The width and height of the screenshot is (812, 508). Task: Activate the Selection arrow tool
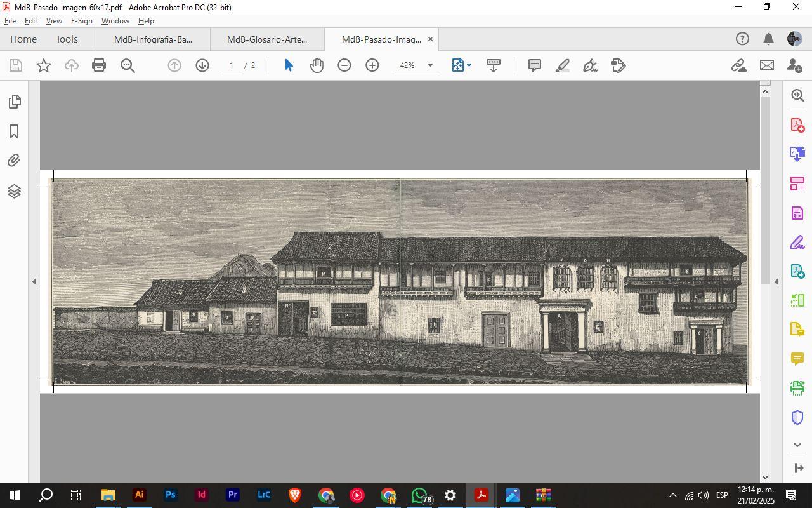click(289, 65)
